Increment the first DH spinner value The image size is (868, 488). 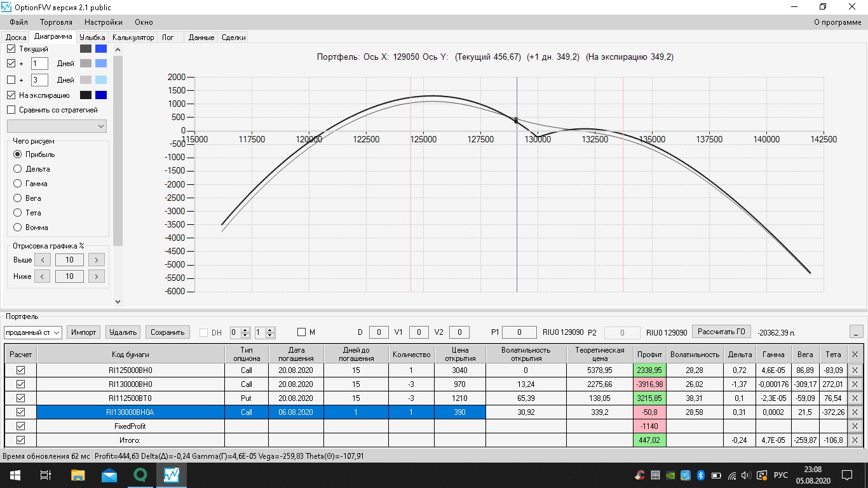(246, 329)
